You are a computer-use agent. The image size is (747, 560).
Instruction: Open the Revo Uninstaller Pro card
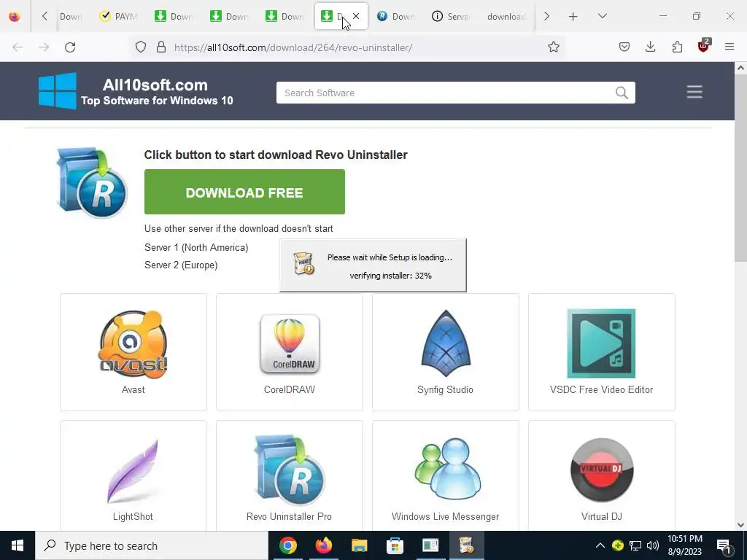pyautogui.click(x=289, y=475)
